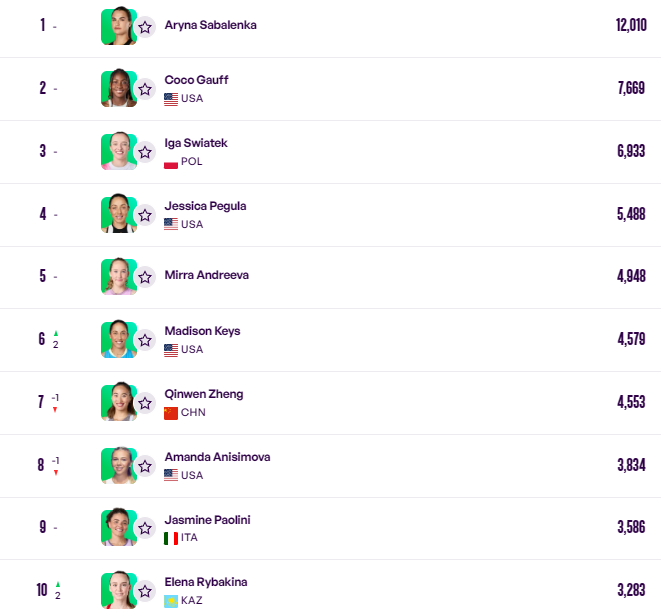
Task: Favorite Madison Keys using the star icon
Action: [145, 340]
